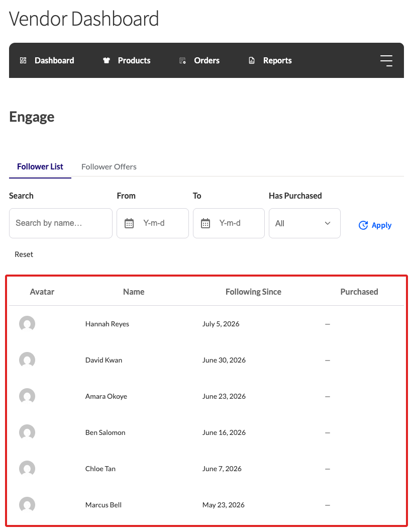Switch to the Follower Offers tab

(109, 166)
